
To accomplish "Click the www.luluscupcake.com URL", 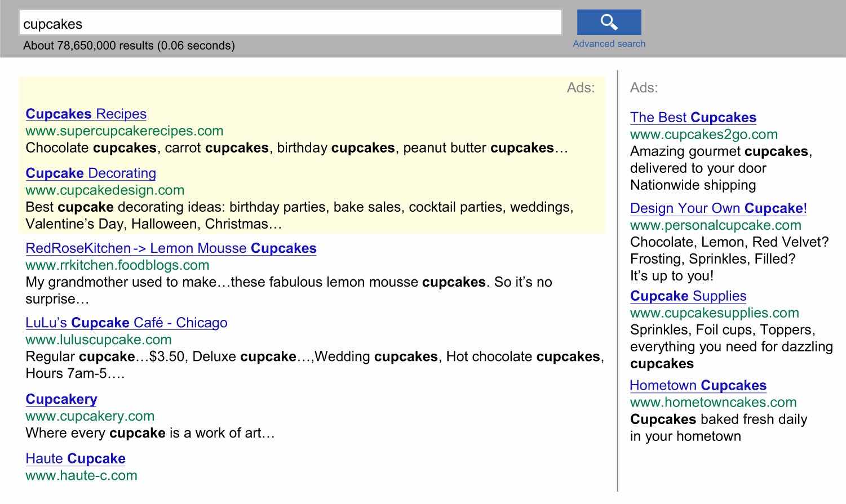I will pyautogui.click(x=99, y=340).
